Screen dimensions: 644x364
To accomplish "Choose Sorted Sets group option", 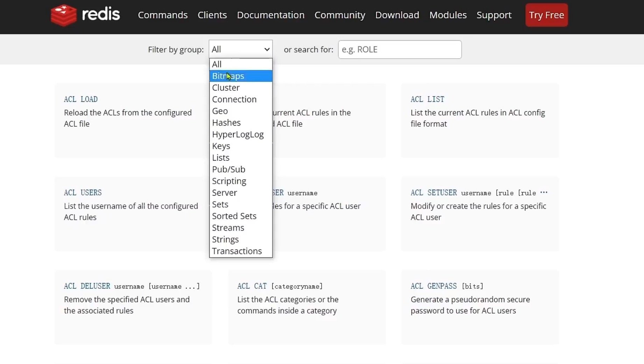I will click(x=241, y=216).
